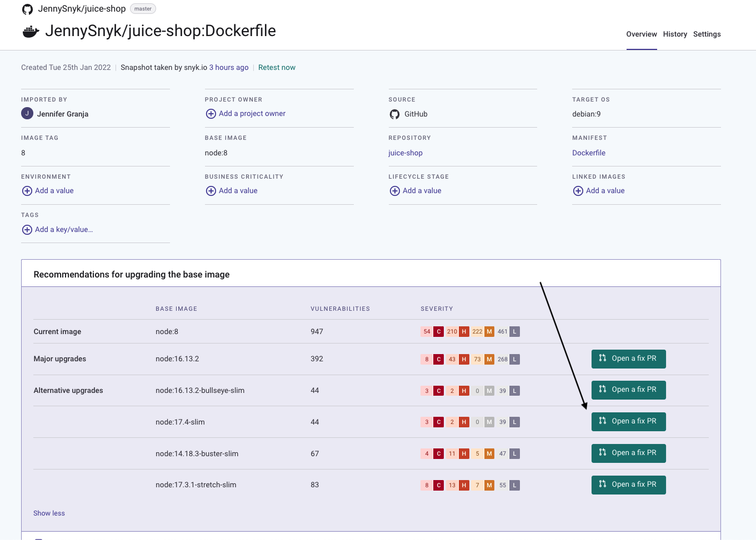
Task: Click the plus icon for Add a project owner
Action: [x=211, y=114]
